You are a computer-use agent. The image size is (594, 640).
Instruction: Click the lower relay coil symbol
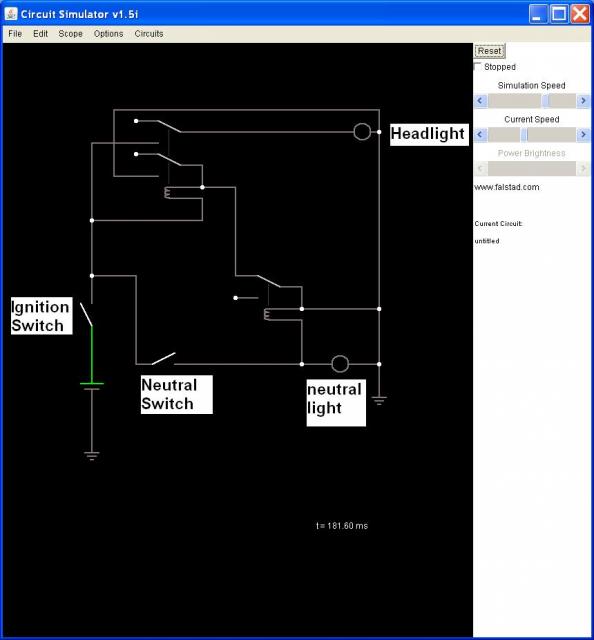pyautogui.click(x=267, y=314)
